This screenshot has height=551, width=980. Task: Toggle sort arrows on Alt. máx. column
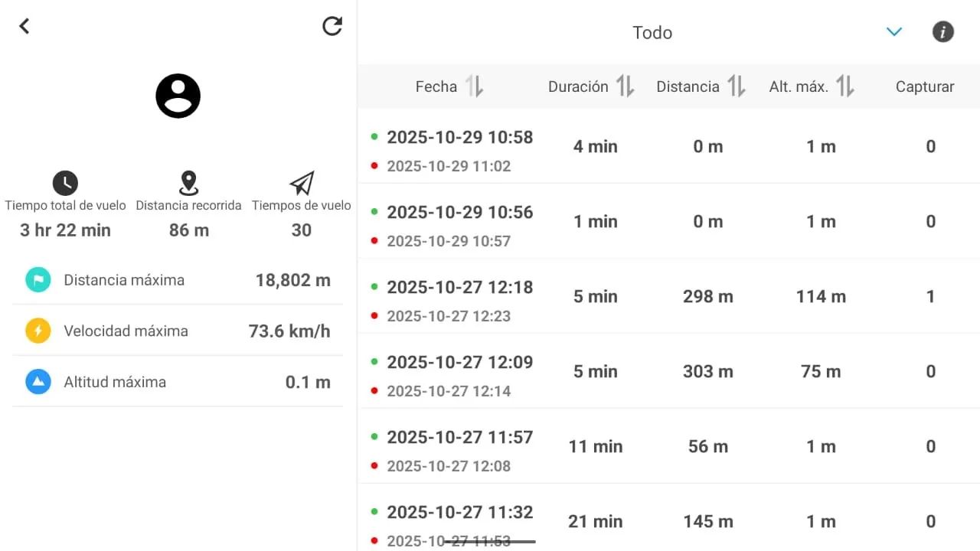(x=845, y=86)
